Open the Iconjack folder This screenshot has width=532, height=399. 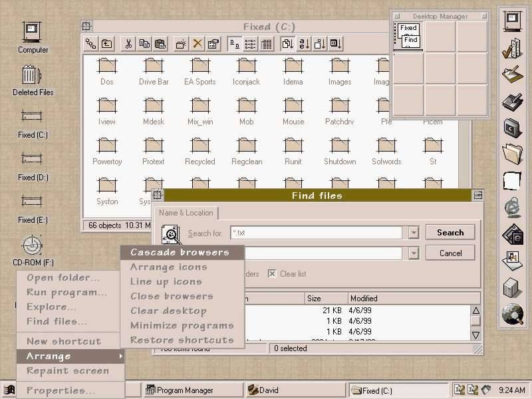click(246, 71)
